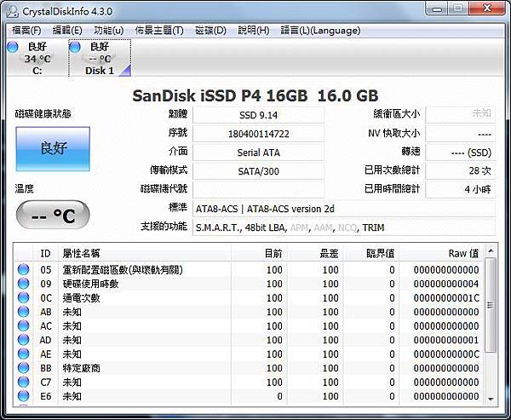This screenshot has width=511, height=420.
Task: Select row 硬碟使用時數
Action: 249,284
